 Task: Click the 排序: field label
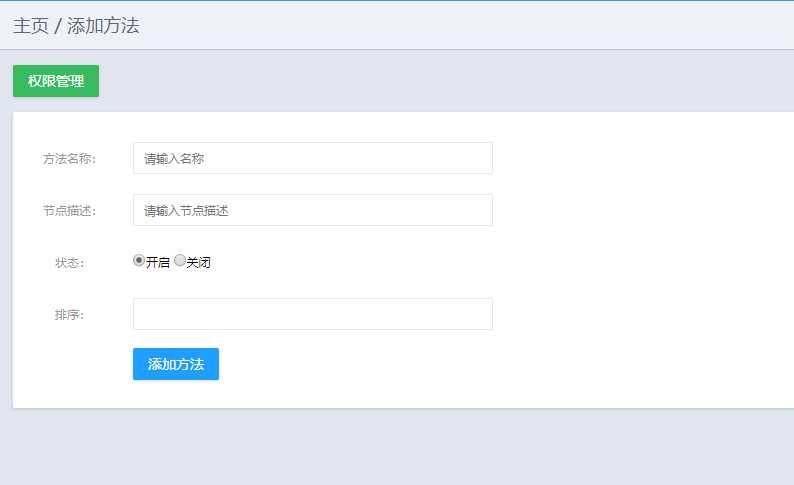click(69, 315)
